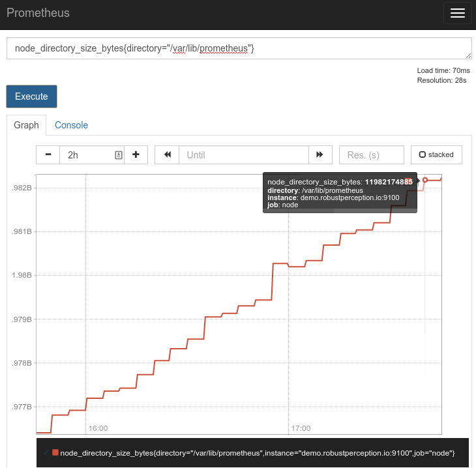Image resolution: width=476 pixels, height=468 pixels.
Task: Rewind the graph end time
Action: pos(167,154)
